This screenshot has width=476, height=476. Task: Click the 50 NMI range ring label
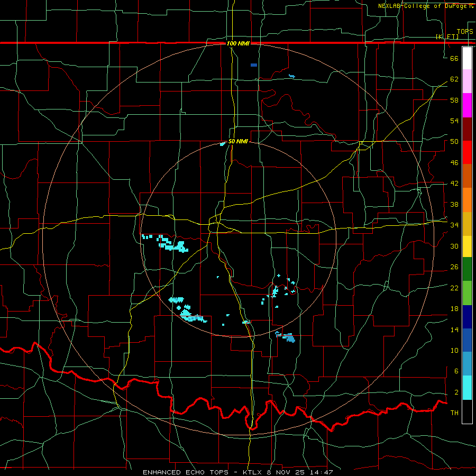(238, 141)
